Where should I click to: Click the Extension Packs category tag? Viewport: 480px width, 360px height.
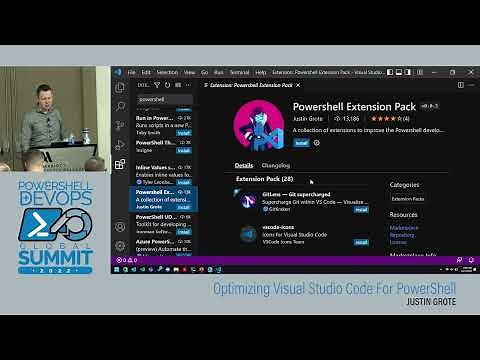click(408, 199)
